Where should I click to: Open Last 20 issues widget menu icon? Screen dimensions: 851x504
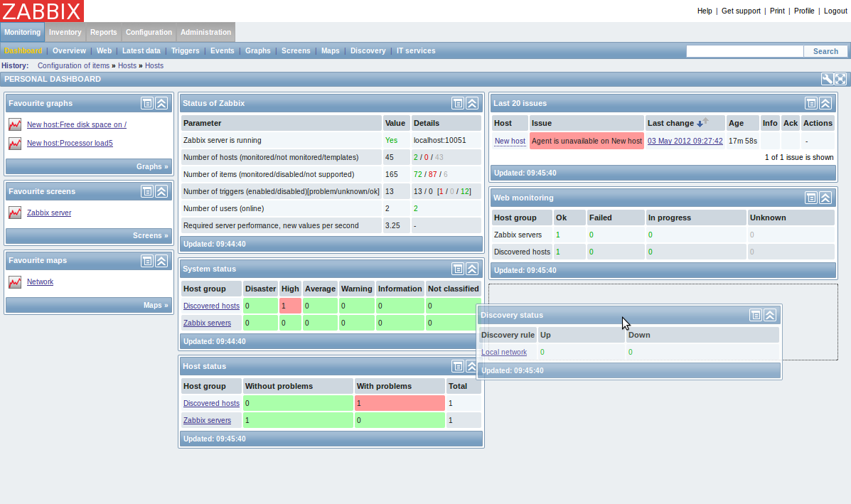point(811,103)
